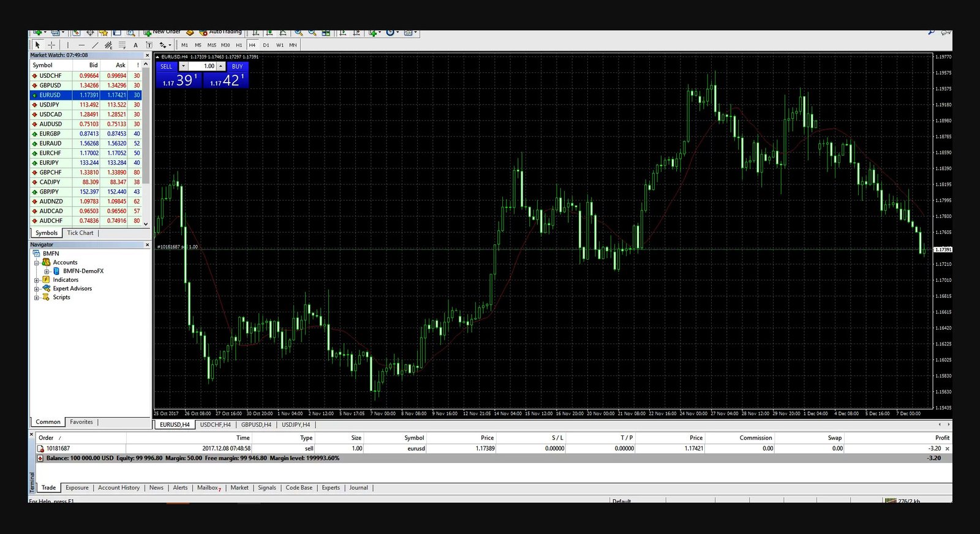This screenshot has width=980, height=534.
Task: Pick the Trendline drawing tool
Action: [x=95, y=45]
